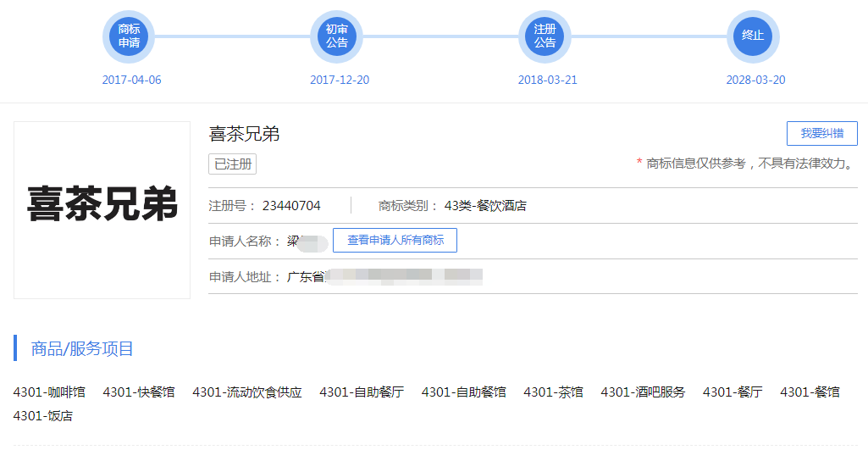Click the 申请人名称 label

(246, 241)
